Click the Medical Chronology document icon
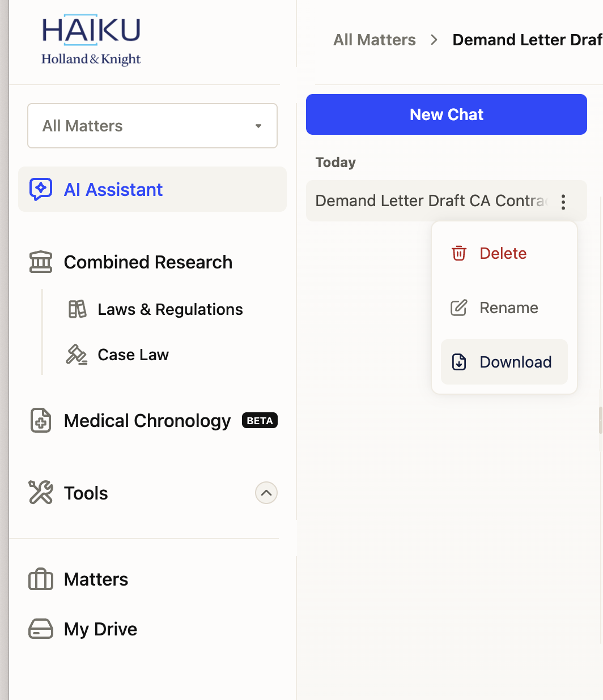 pyautogui.click(x=41, y=421)
